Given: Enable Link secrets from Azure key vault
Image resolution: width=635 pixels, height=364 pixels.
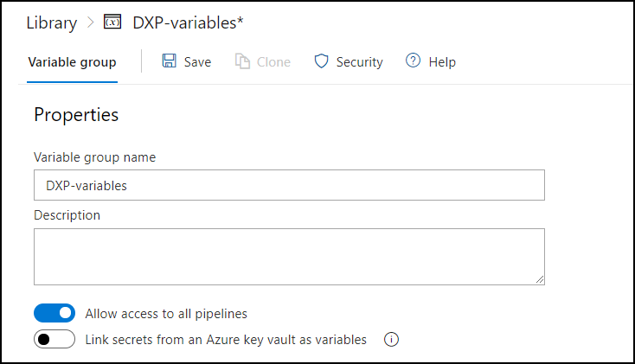Looking at the screenshot, I should (55, 340).
